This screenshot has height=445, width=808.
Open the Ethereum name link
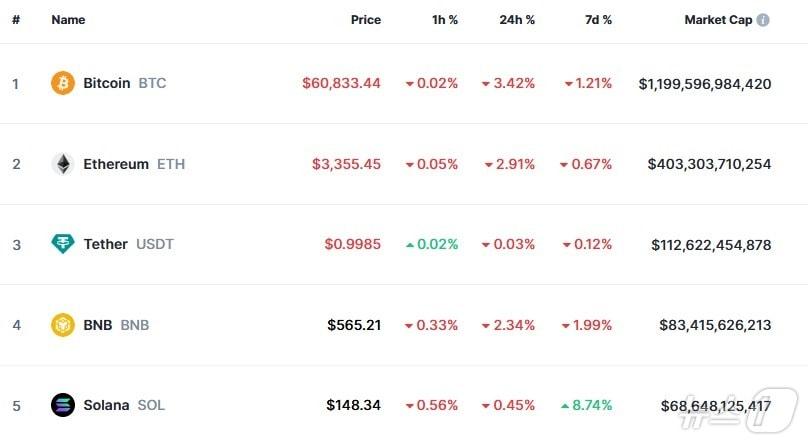click(x=116, y=164)
